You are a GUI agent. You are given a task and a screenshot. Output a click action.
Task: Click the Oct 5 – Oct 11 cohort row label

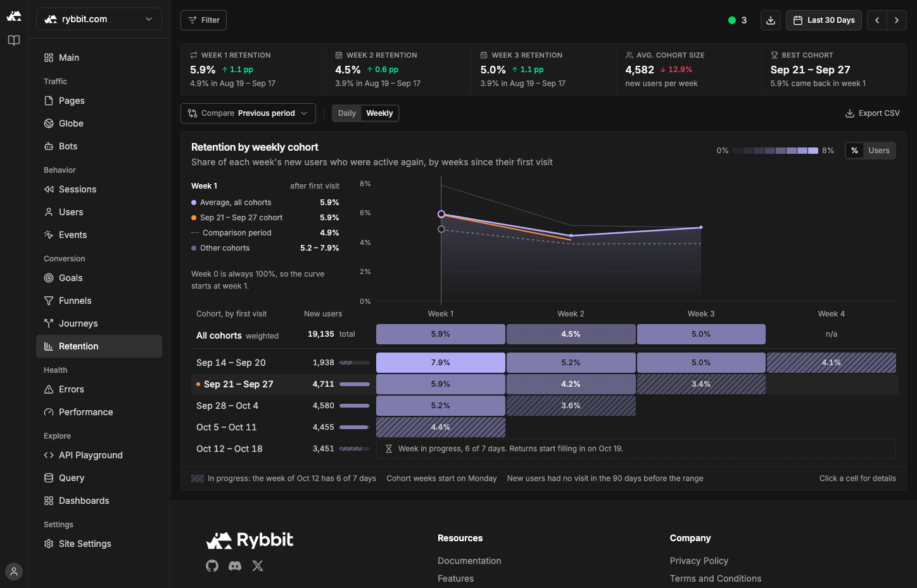226,427
